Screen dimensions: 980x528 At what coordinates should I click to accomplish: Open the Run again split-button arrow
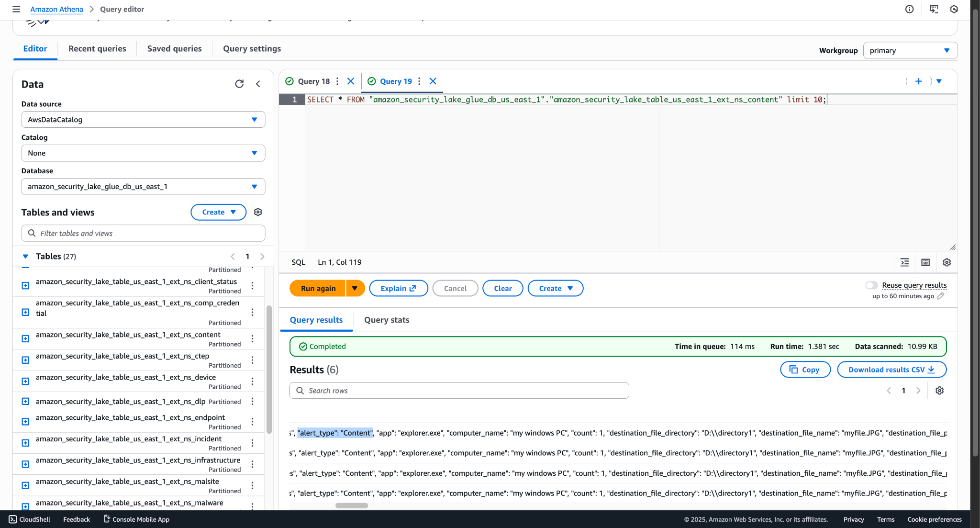point(355,288)
